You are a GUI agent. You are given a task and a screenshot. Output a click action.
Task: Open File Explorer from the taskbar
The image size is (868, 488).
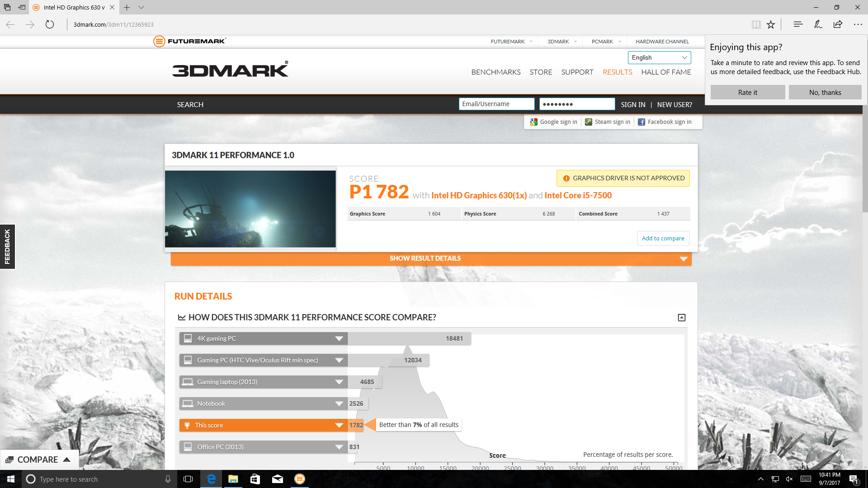pyautogui.click(x=233, y=479)
